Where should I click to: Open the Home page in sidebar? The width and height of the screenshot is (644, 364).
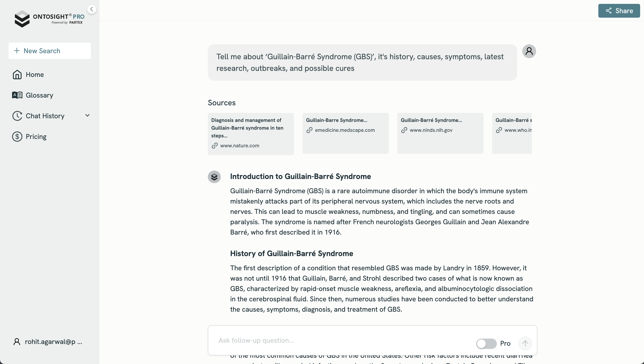click(34, 75)
